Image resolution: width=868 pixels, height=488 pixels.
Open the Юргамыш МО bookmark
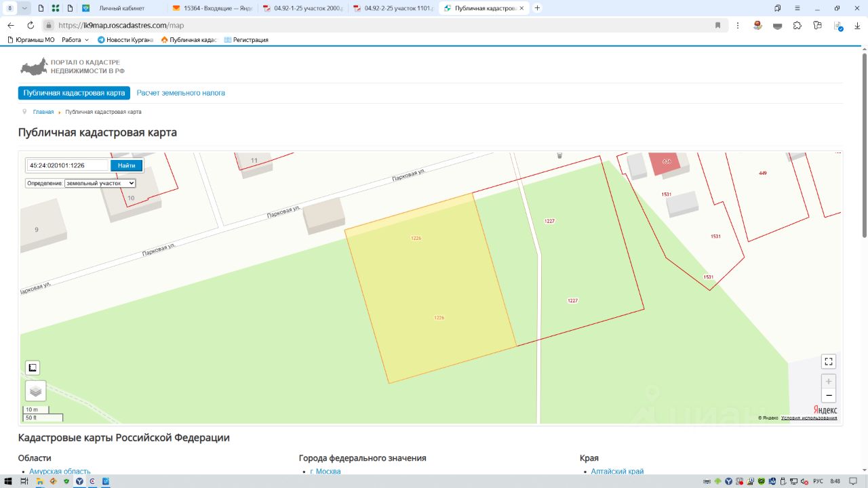pos(31,40)
